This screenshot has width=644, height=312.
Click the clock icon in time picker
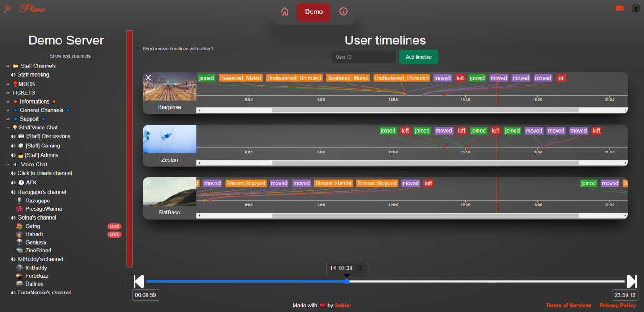pos(360,269)
